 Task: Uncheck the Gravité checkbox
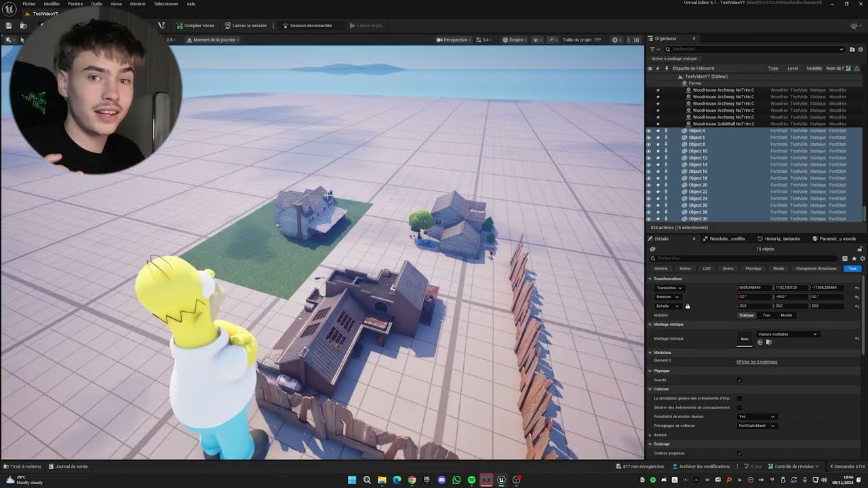(x=739, y=380)
